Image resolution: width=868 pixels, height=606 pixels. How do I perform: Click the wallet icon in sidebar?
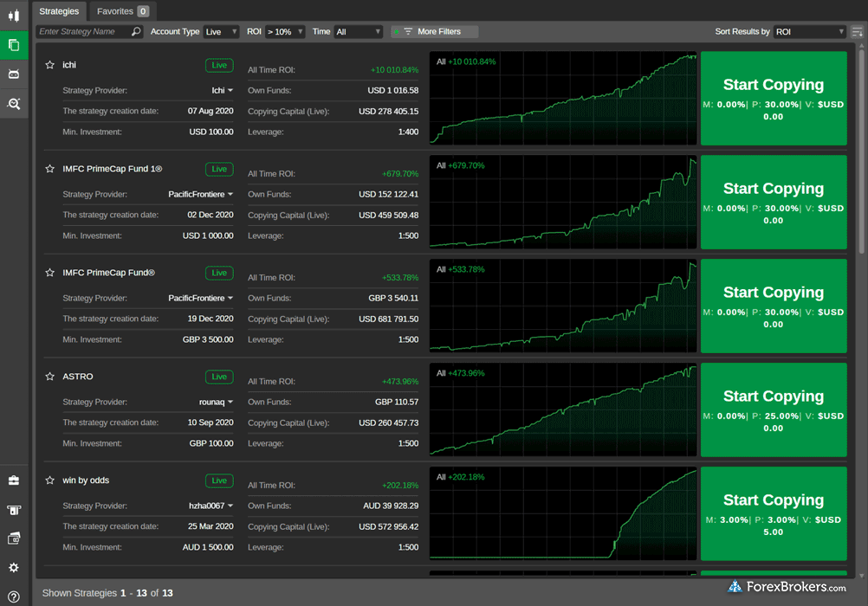pyautogui.click(x=14, y=538)
